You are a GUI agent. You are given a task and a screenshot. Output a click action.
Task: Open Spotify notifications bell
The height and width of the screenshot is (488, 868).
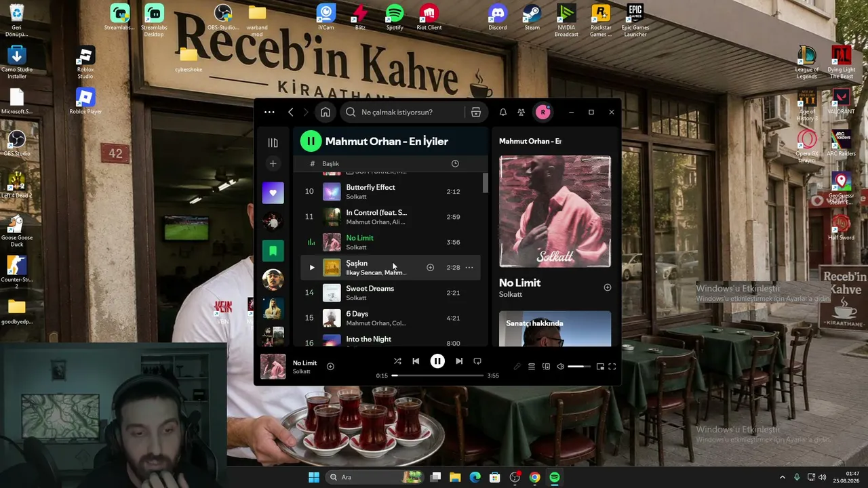(502, 112)
